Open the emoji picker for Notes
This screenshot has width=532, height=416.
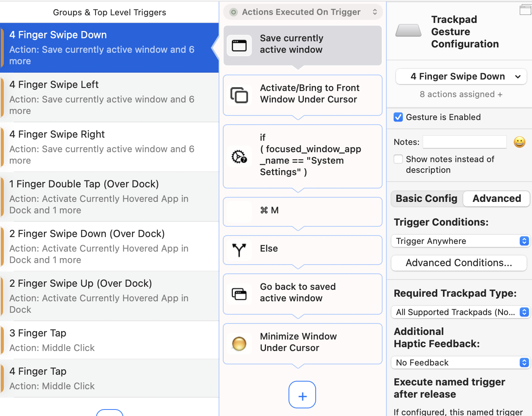(519, 142)
